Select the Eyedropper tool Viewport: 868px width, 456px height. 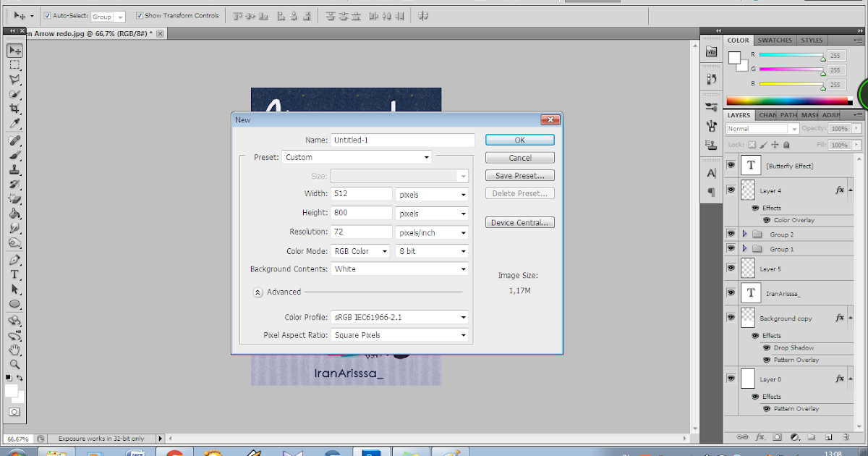(x=14, y=123)
